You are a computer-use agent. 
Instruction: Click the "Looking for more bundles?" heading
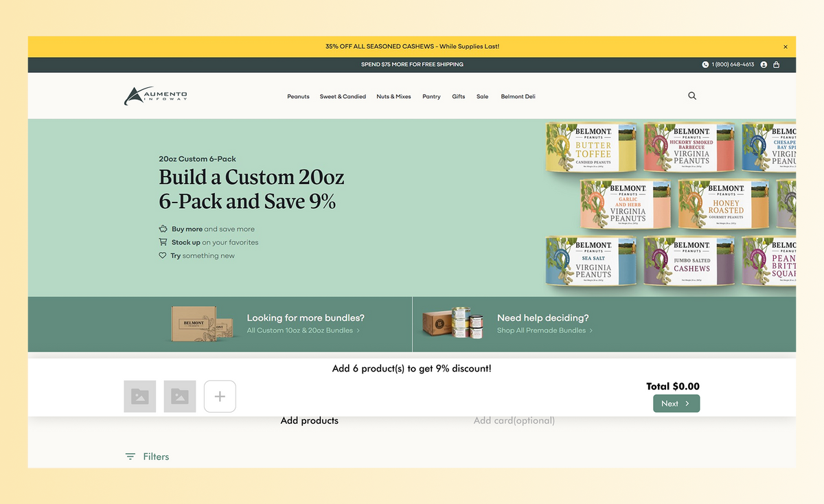pos(306,318)
